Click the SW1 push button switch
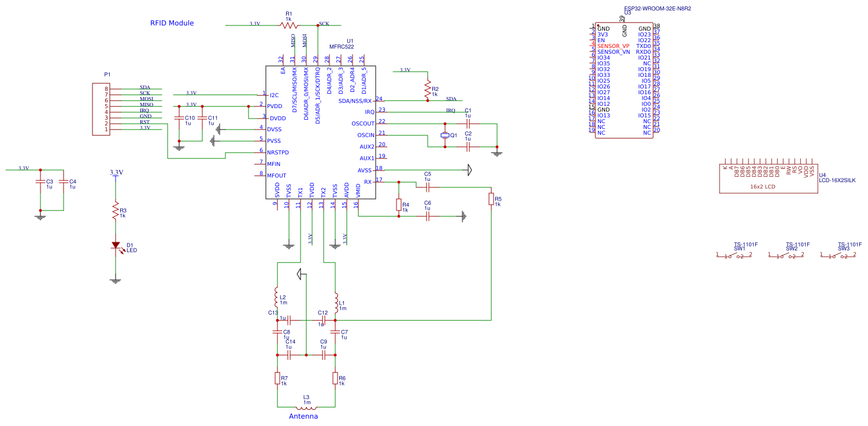Image resolution: width=868 pixels, height=426 pixels. [734, 255]
